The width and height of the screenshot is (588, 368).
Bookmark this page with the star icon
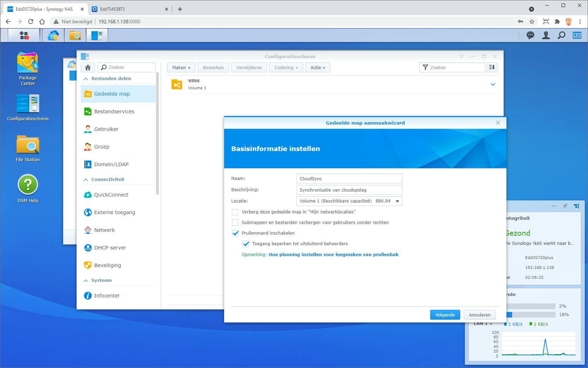tap(532, 22)
